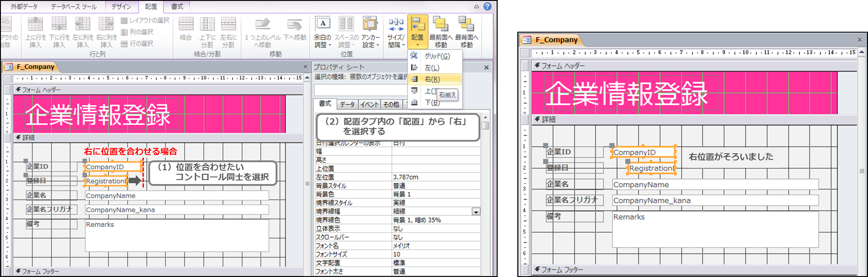Choose グリッド(G) from align menu

(435, 56)
